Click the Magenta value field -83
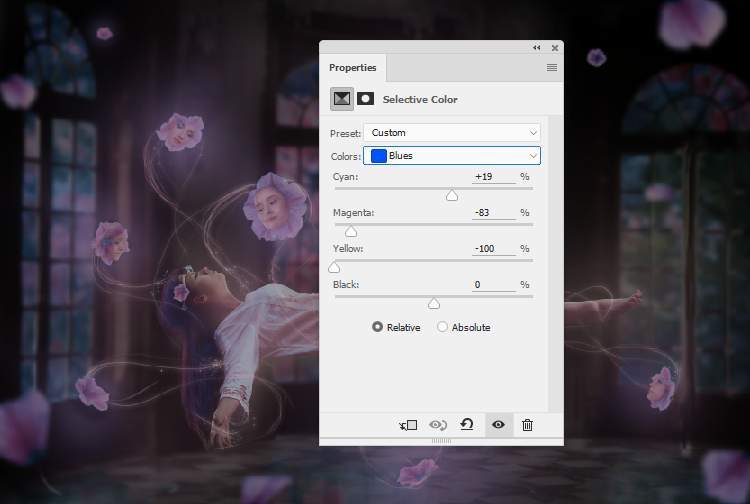Screen dimensions: 750x504 tap(494, 213)
